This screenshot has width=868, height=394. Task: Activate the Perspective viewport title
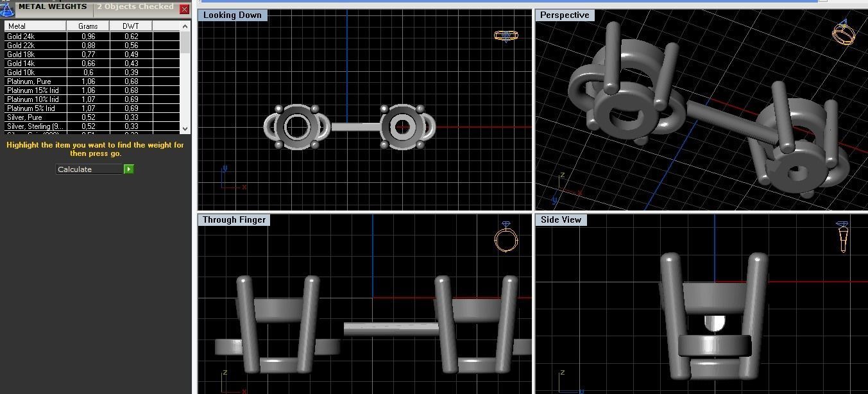tap(565, 15)
